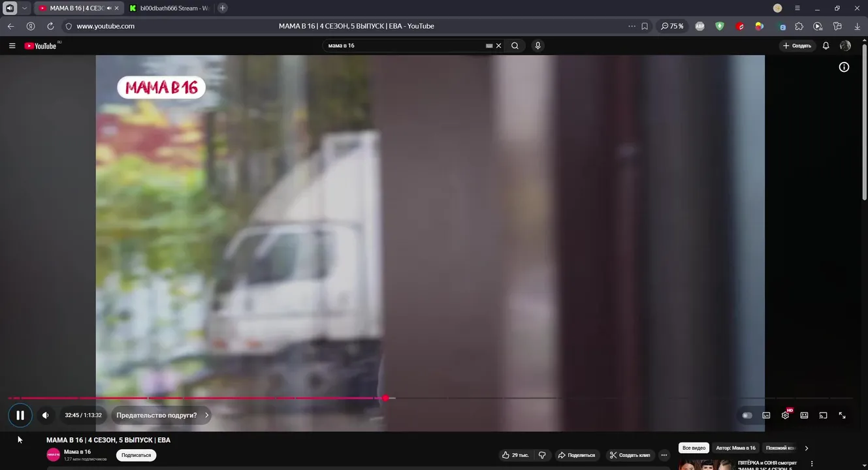Reload the current page
868x470 pixels.
[x=50, y=26]
